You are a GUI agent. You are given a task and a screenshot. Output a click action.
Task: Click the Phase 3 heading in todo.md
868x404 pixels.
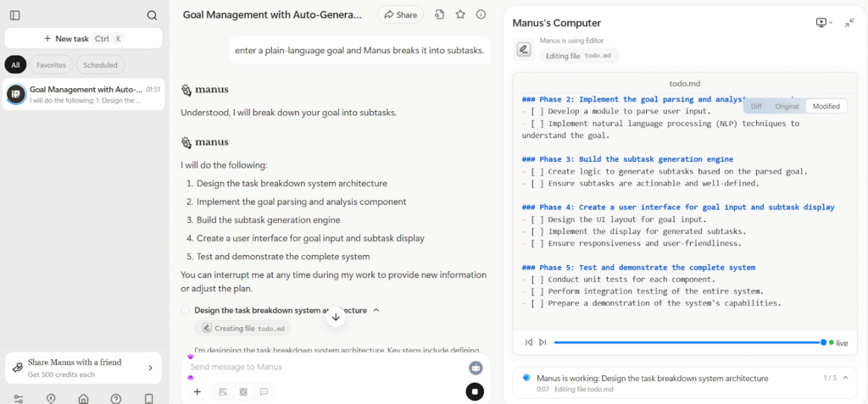(628, 159)
